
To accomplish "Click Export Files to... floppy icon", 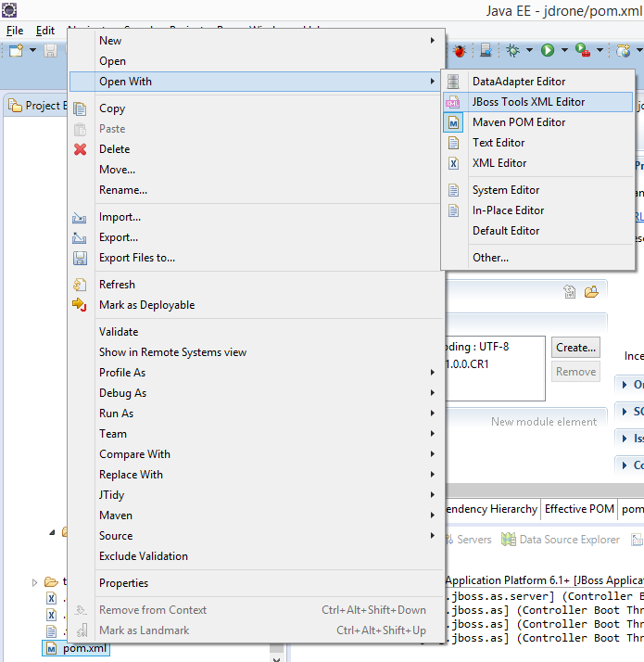I will pyautogui.click(x=81, y=258).
